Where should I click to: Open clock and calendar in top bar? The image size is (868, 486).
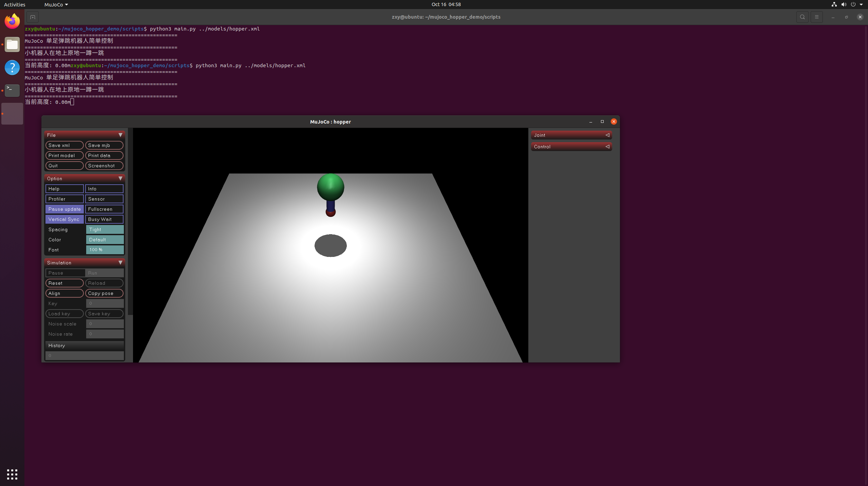coord(446,4)
